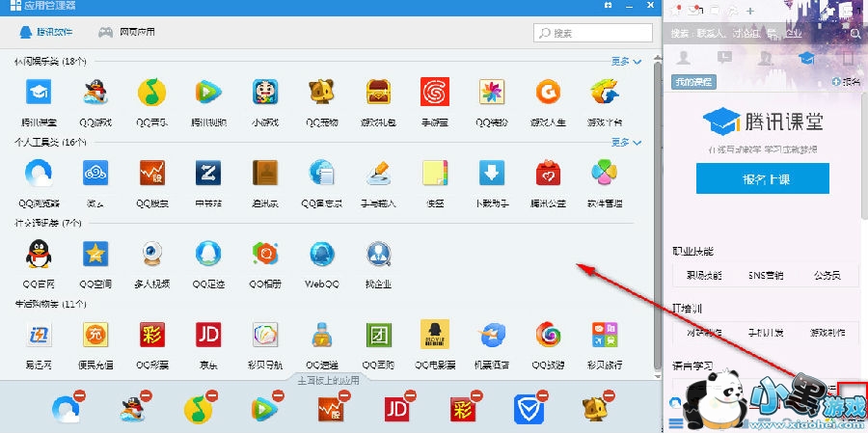
Task: Remove 腾讯视频 from the bottom dock
Action: (278, 395)
